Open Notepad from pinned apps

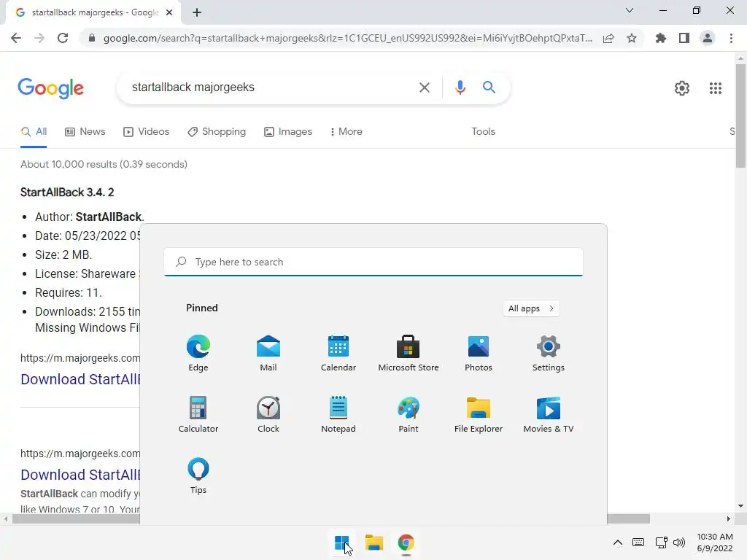tap(338, 414)
